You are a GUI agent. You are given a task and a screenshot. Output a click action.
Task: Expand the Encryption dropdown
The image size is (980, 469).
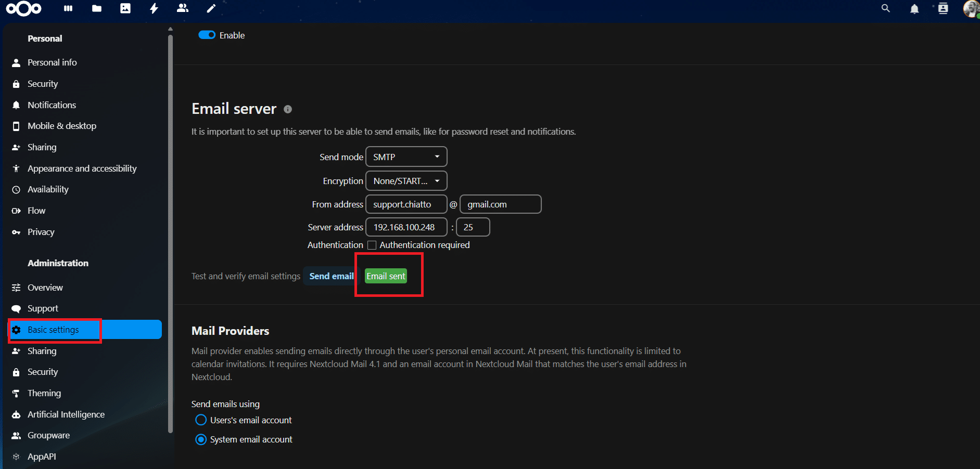point(406,181)
